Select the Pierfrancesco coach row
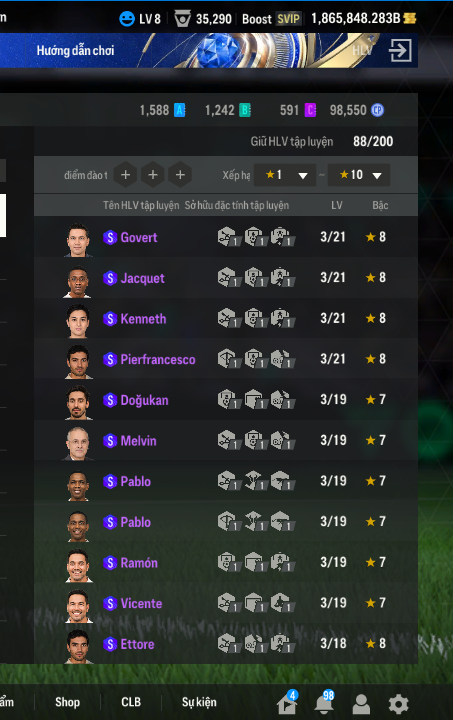This screenshot has width=453, height=720. pos(226,359)
